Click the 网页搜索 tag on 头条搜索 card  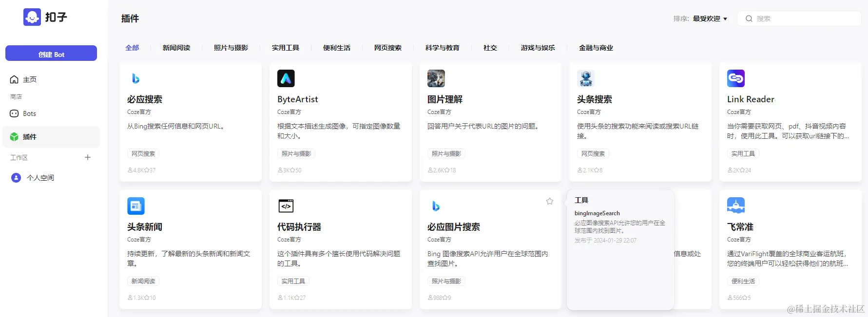[x=593, y=153]
